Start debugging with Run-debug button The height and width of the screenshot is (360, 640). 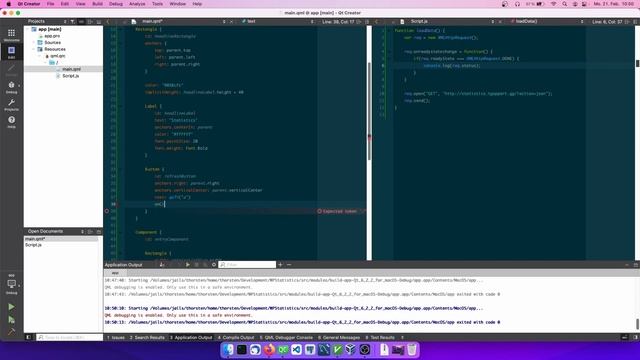[11, 320]
